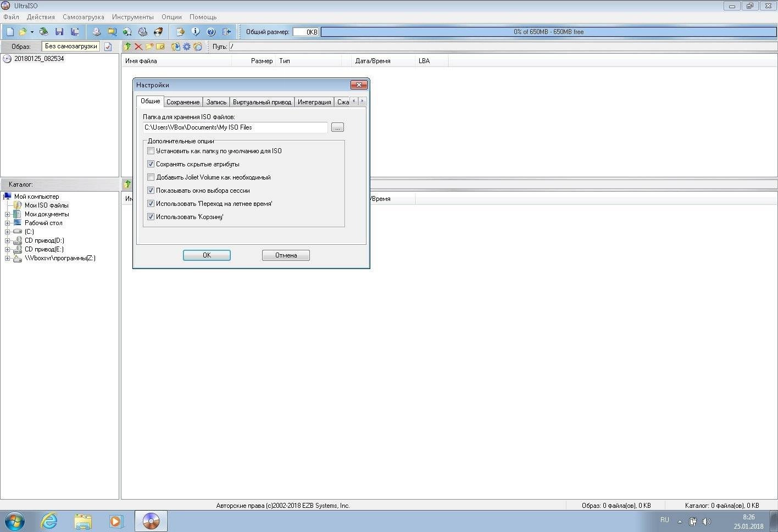Viewport: 778px width, 532px height.
Task: Open the Самозагрузка menu
Action: (84, 17)
